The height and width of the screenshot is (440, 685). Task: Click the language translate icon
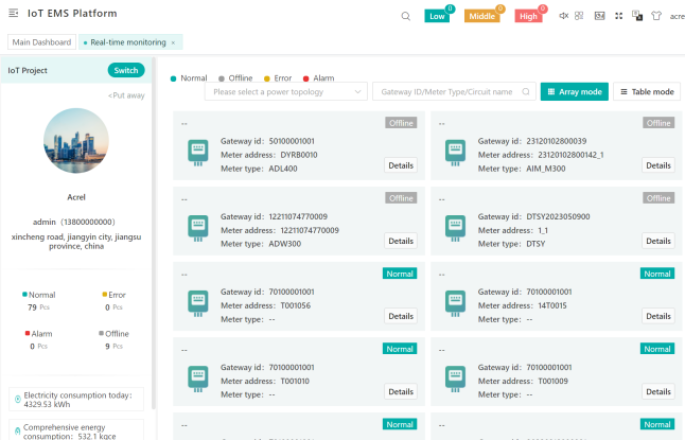[637, 16]
